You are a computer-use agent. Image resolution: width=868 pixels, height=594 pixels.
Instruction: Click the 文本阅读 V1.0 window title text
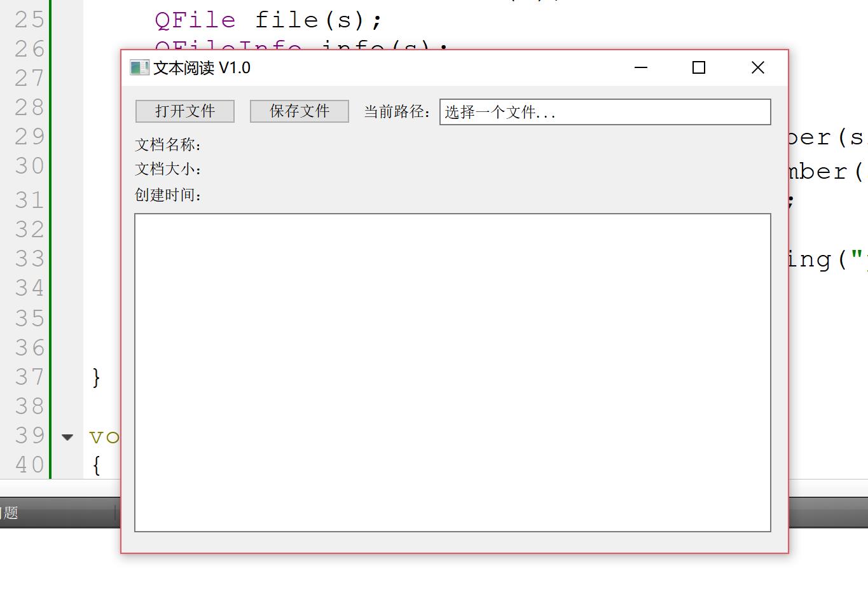click(x=202, y=67)
